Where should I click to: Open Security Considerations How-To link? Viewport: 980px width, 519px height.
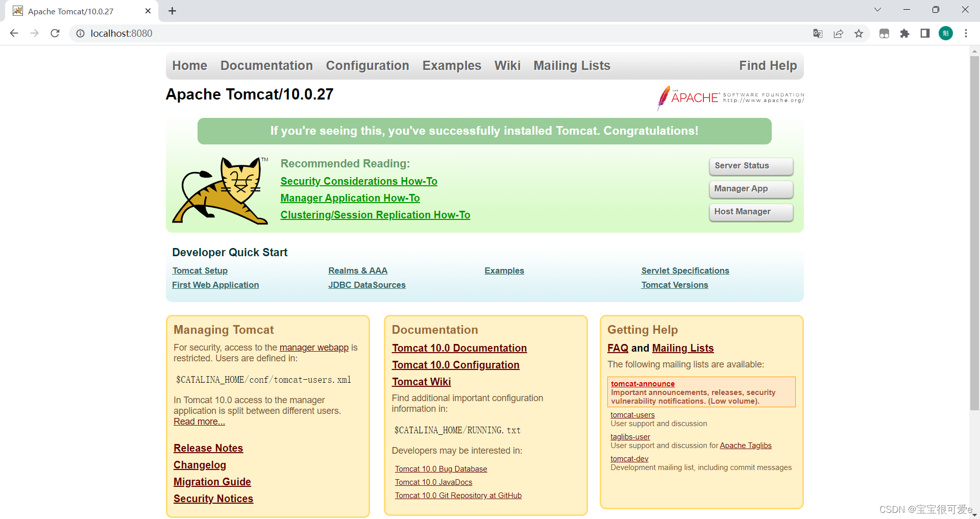click(x=359, y=181)
